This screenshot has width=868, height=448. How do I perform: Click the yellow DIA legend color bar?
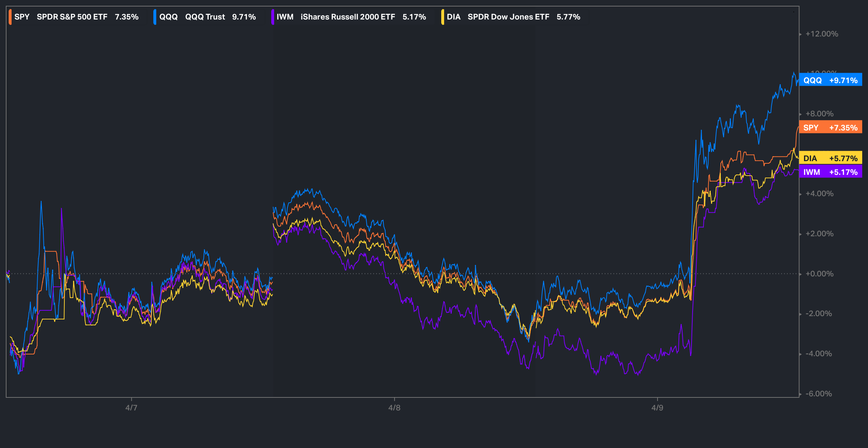click(442, 17)
